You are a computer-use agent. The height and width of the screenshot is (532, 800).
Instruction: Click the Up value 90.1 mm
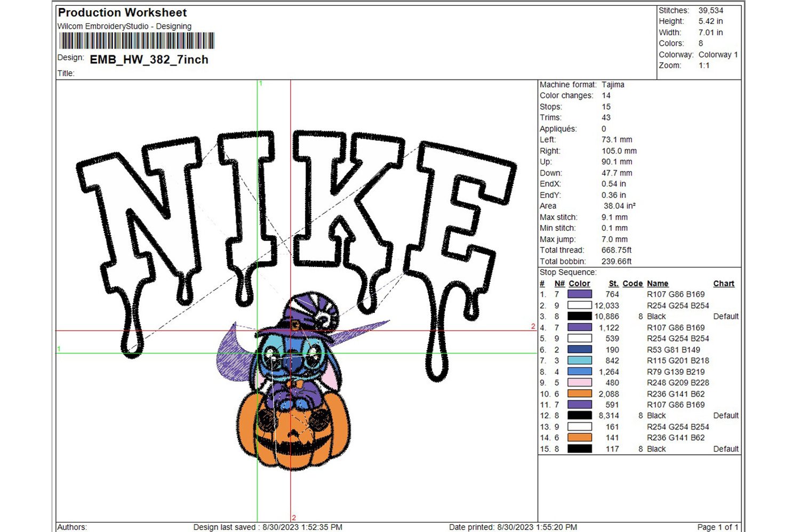[617, 162]
